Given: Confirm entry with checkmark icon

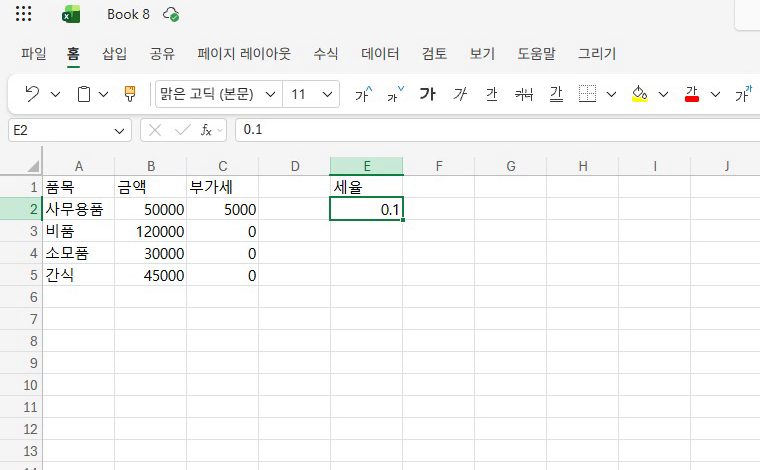Looking at the screenshot, I should (182, 130).
